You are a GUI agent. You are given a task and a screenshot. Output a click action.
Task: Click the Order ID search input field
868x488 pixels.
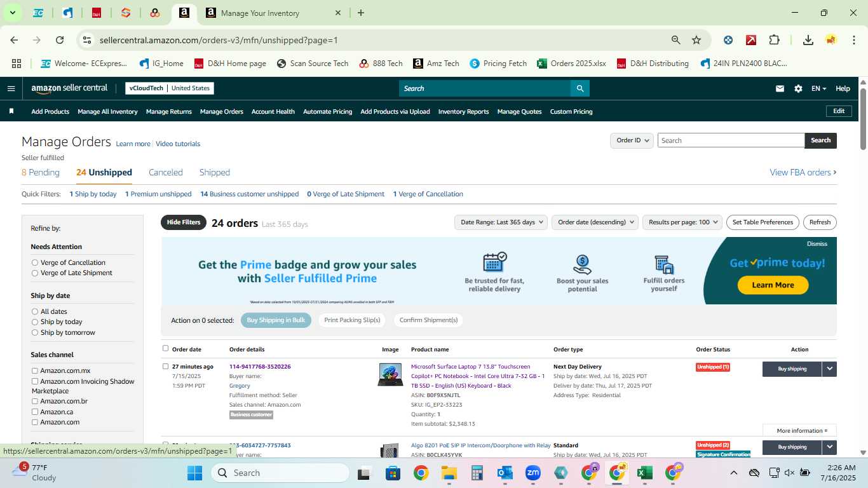pyautogui.click(x=731, y=140)
